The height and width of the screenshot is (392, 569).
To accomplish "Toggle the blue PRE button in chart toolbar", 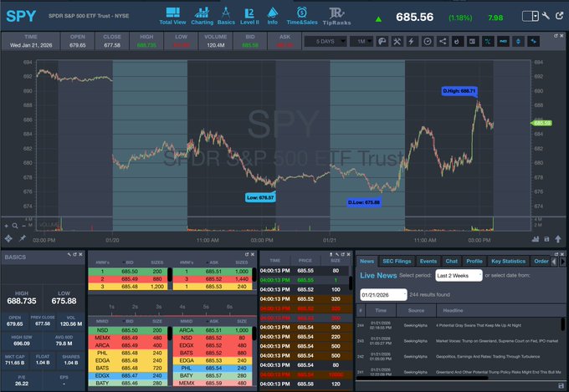I will tap(503, 41).
